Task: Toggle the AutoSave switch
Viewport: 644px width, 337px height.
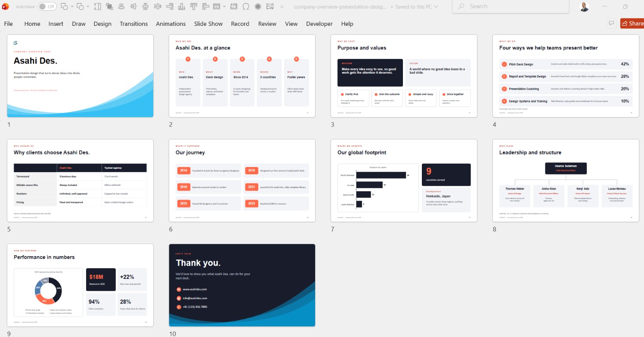Action: (47, 6)
